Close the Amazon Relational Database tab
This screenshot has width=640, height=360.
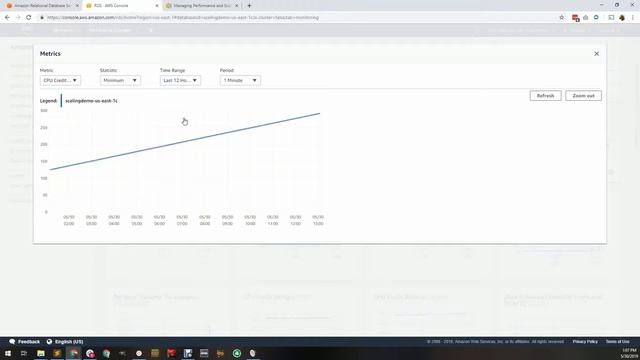tap(77, 6)
